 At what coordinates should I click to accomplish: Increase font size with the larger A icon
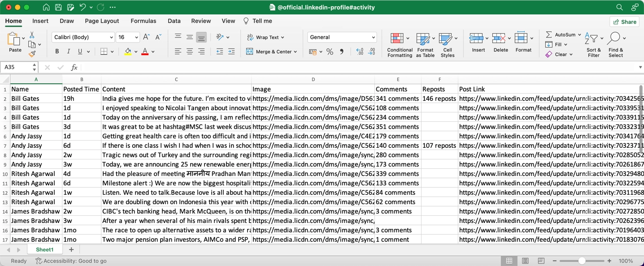(x=146, y=37)
